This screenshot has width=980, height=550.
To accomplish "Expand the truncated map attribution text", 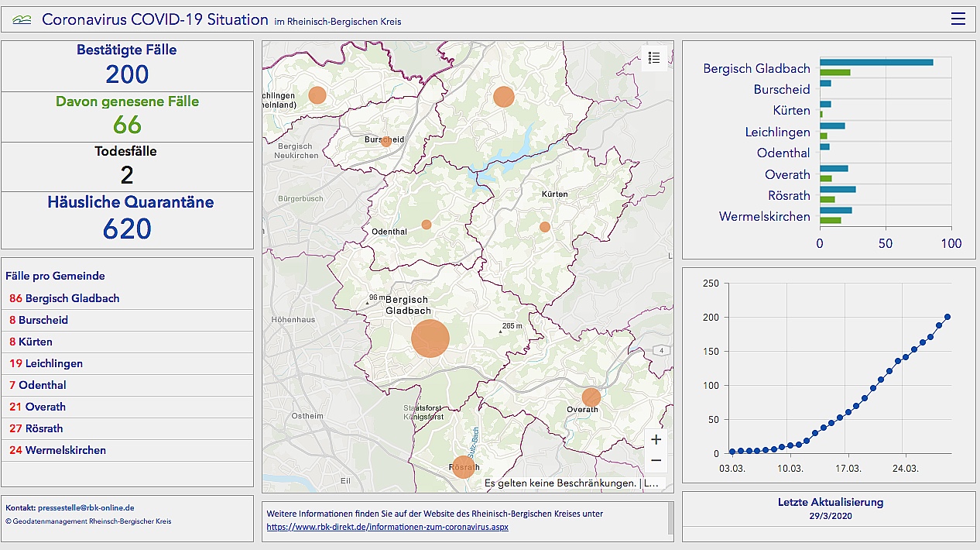I will pyautogui.click(x=652, y=483).
